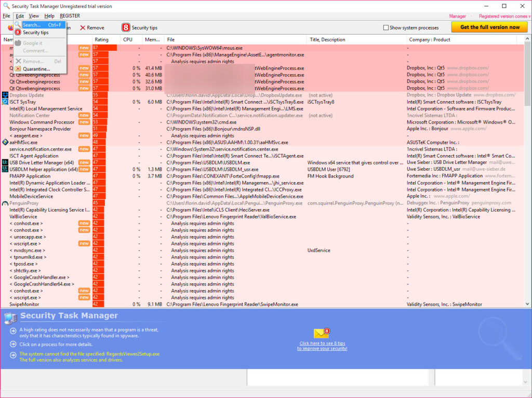Click the PenguinProxy process icon

pyautogui.click(x=5, y=203)
